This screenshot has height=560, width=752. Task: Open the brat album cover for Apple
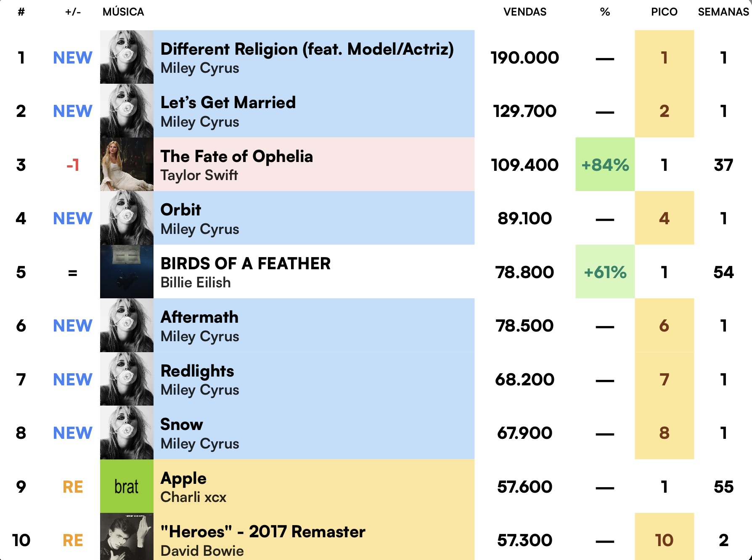[x=127, y=486]
